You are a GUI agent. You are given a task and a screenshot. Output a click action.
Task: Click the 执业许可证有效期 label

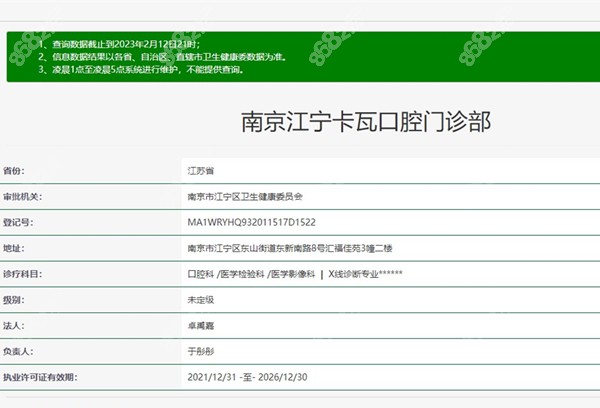[40, 377]
